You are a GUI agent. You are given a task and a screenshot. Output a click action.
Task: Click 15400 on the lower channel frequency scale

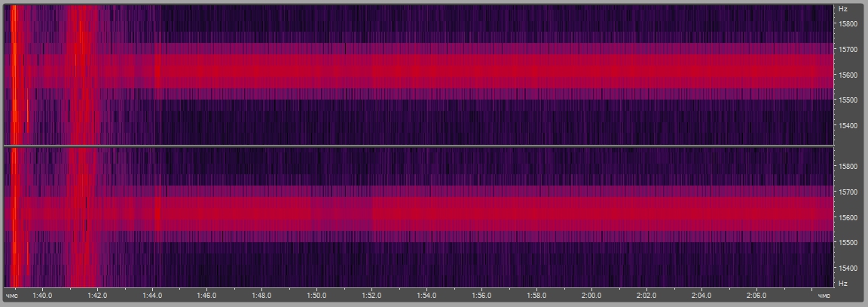(848, 269)
